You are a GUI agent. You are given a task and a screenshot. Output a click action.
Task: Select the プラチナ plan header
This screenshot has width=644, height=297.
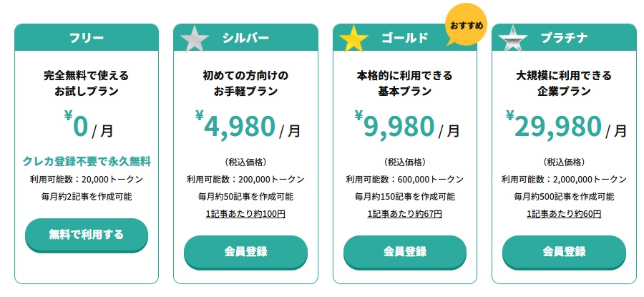[564, 38]
